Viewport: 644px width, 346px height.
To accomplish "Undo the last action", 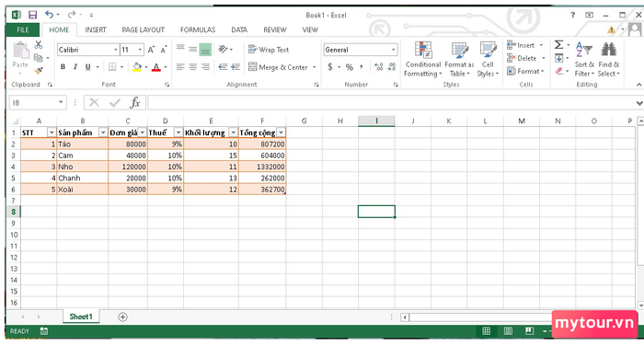I will tap(50, 15).
